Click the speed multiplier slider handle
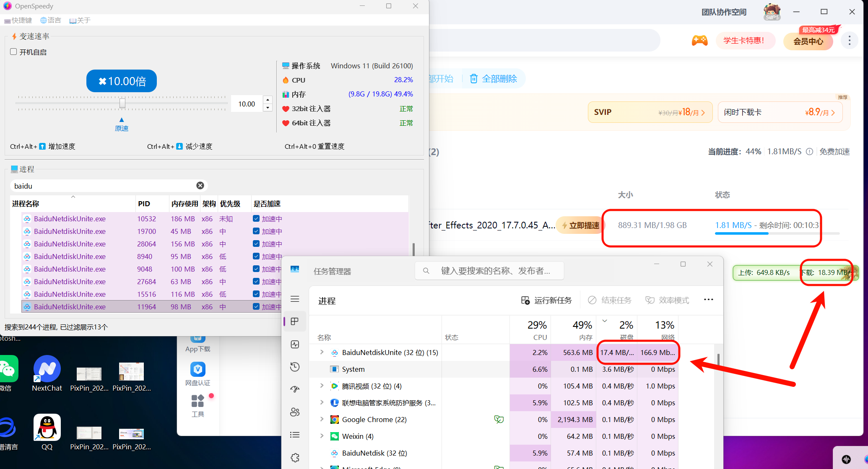This screenshot has height=469, width=868. click(x=122, y=103)
